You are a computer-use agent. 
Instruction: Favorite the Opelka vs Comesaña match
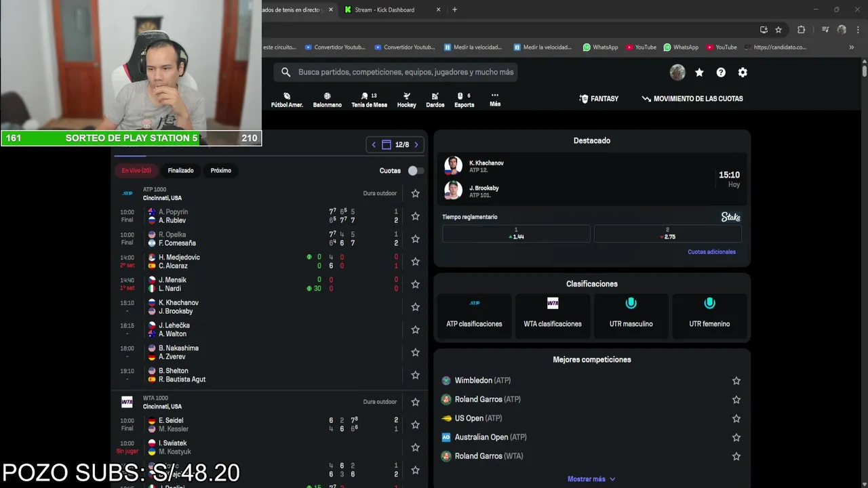415,239
